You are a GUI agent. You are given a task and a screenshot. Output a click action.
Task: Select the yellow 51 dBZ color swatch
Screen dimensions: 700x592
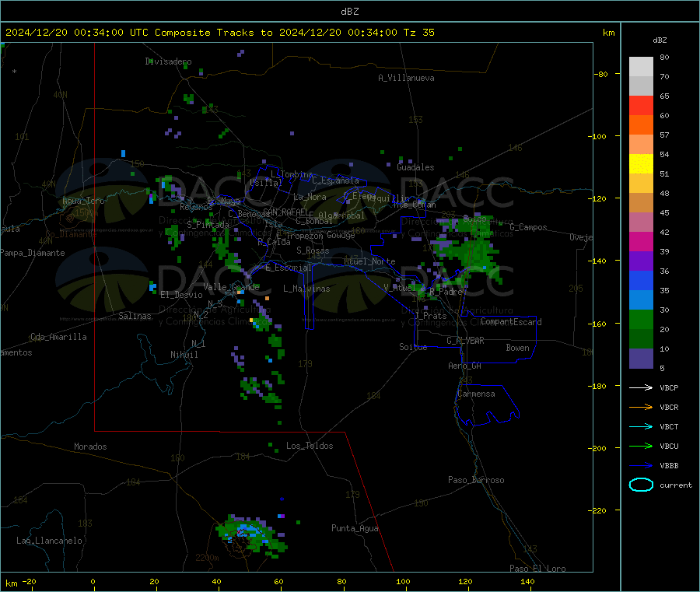pyautogui.click(x=641, y=164)
